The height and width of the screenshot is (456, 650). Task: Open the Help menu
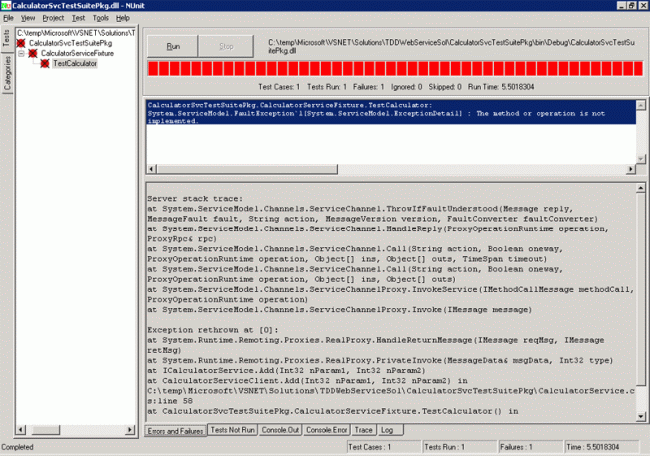pyautogui.click(x=123, y=18)
